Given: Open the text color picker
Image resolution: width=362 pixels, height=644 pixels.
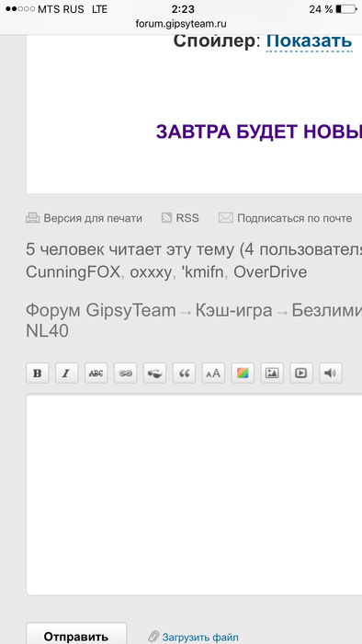Looking at the screenshot, I should coord(243,373).
